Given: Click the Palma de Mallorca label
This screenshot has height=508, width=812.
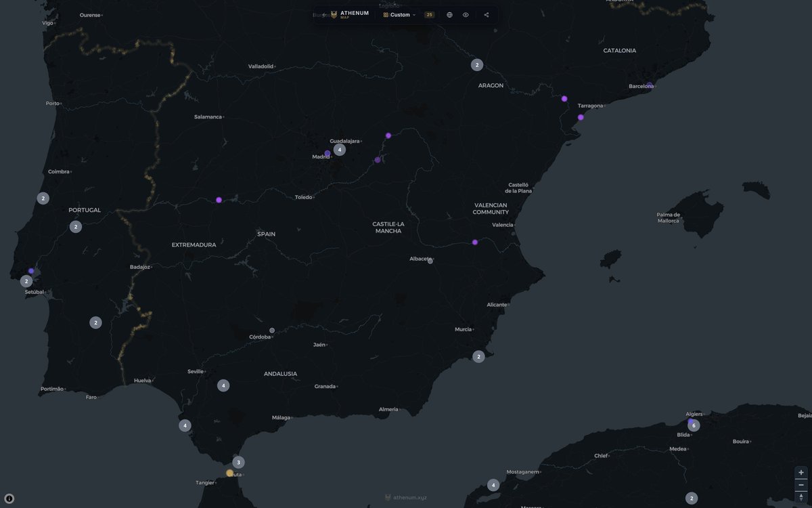Looking at the screenshot, I should [669, 217].
